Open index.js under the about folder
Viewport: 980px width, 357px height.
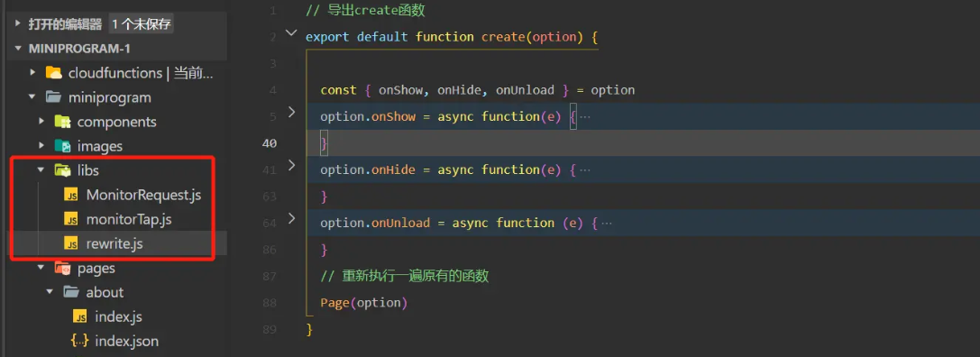coord(118,317)
